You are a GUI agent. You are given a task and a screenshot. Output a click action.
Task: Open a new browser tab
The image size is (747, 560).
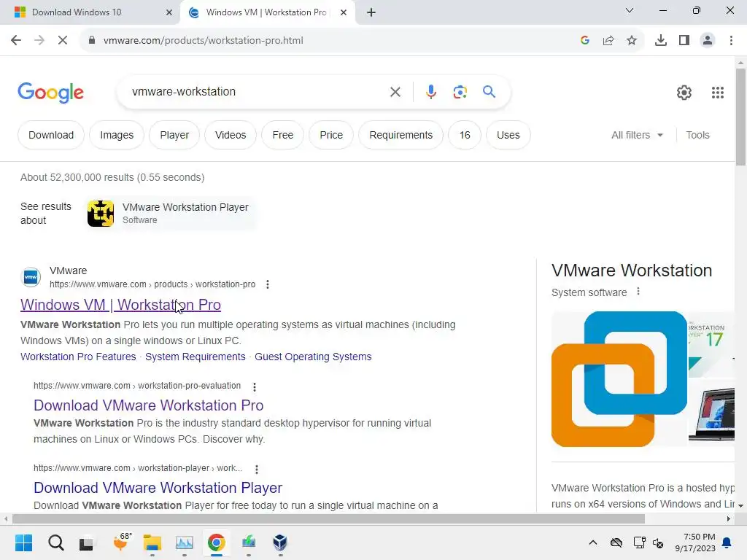coord(371,12)
